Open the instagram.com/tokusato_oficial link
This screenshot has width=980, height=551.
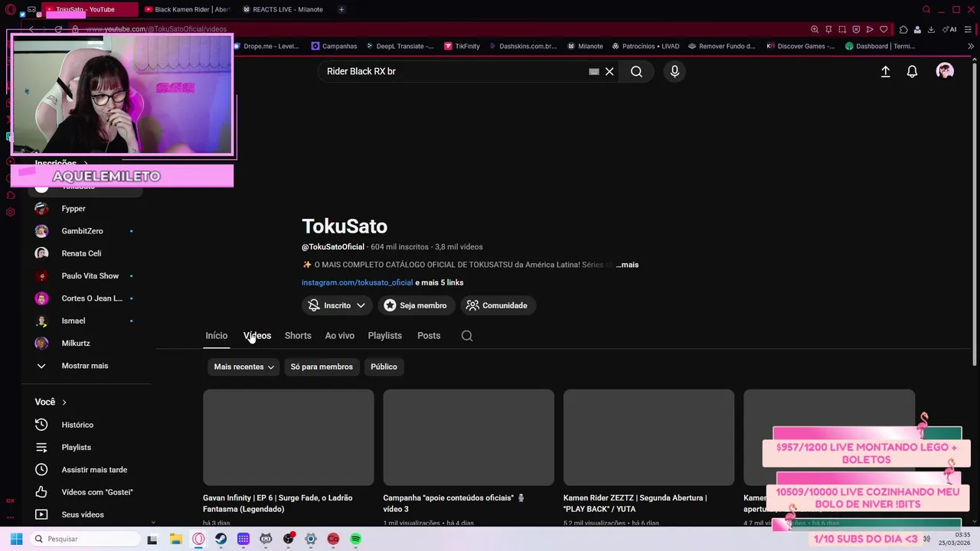357,282
